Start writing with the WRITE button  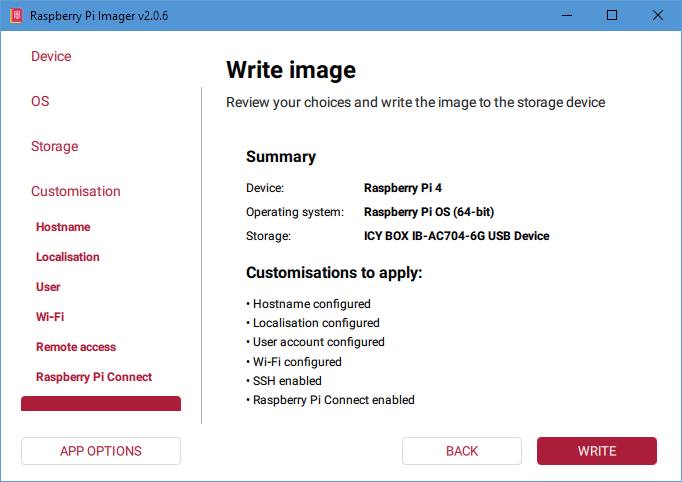pyautogui.click(x=597, y=451)
